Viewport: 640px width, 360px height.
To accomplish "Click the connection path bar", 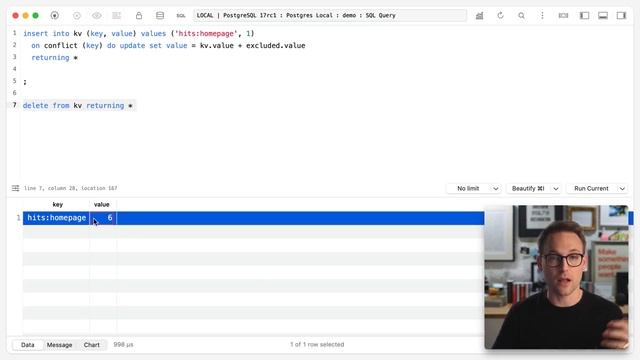I will coord(330,16).
